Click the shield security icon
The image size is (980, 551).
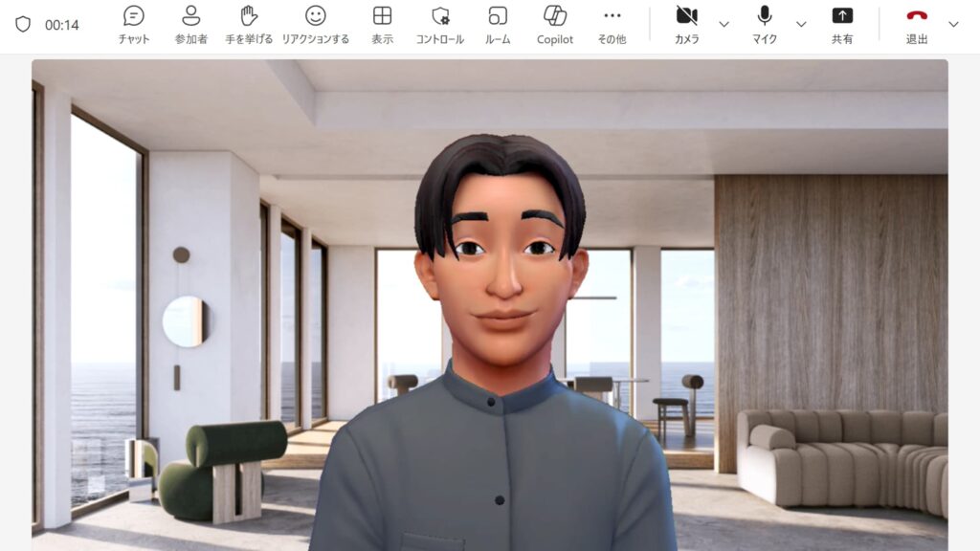pyautogui.click(x=23, y=25)
